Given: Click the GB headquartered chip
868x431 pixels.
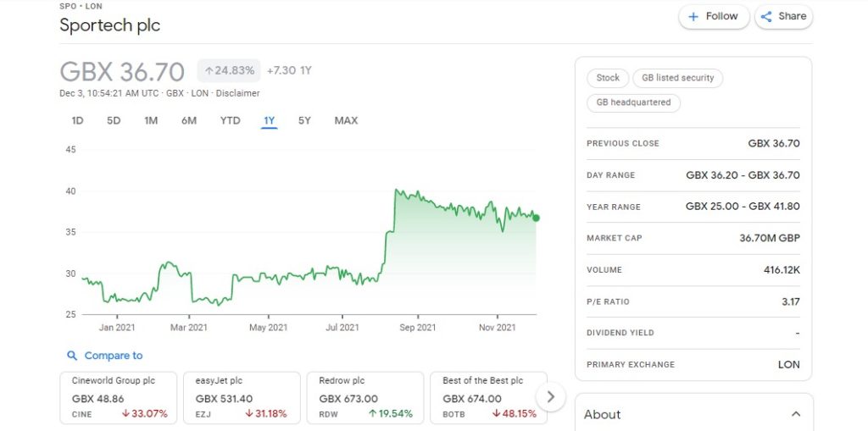Looking at the screenshot, I should (x=633, y=102).
